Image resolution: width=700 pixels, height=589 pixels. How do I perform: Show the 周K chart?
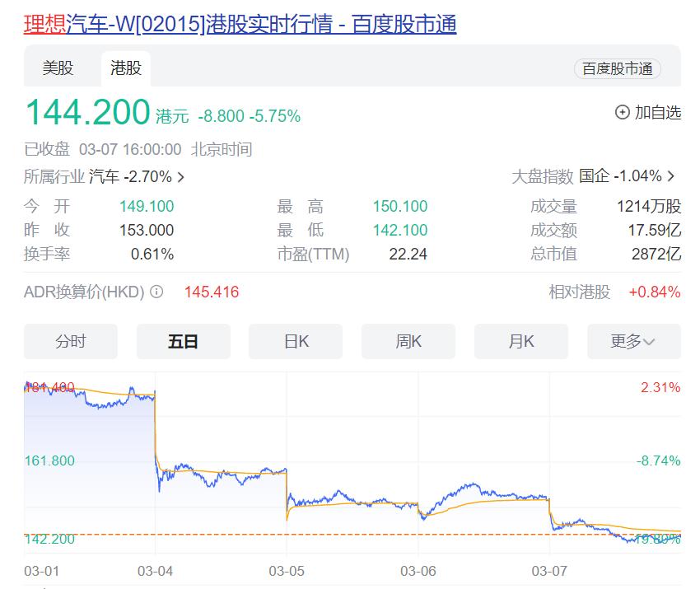pos(408,342)
